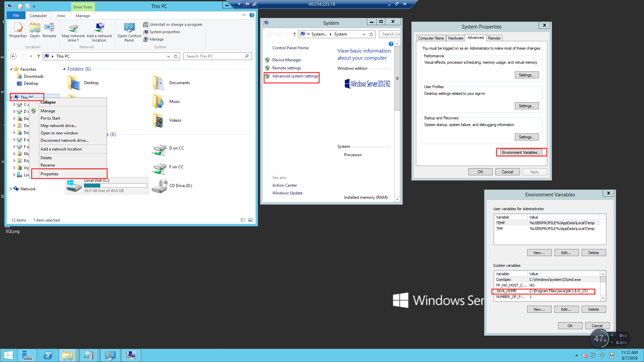644x362 pixels.
Task: Switch to the Hardware tab
Action: point(455,38)
